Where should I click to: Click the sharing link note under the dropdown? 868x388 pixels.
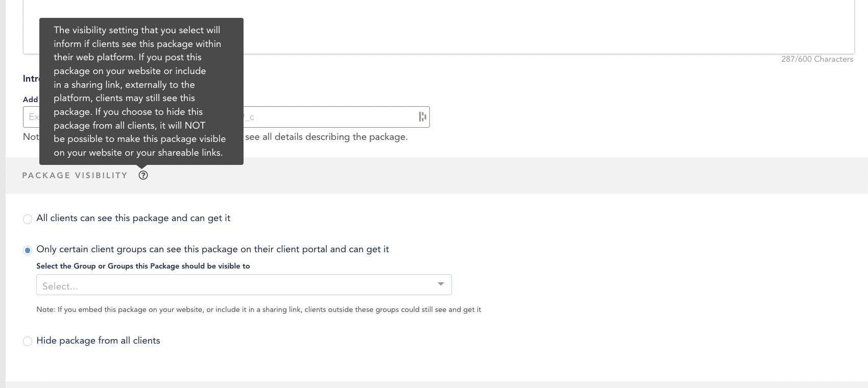[x=258, y=309]
